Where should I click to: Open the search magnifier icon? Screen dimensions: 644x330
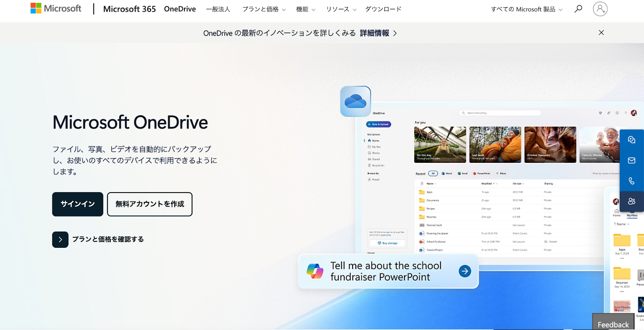click(x=578, y=9)
